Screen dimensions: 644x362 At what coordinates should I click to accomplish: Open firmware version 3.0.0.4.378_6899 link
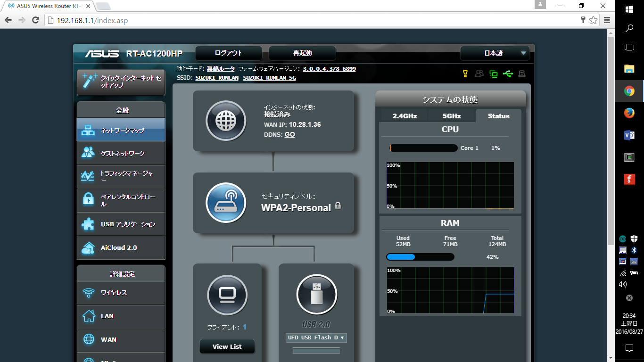329,69
